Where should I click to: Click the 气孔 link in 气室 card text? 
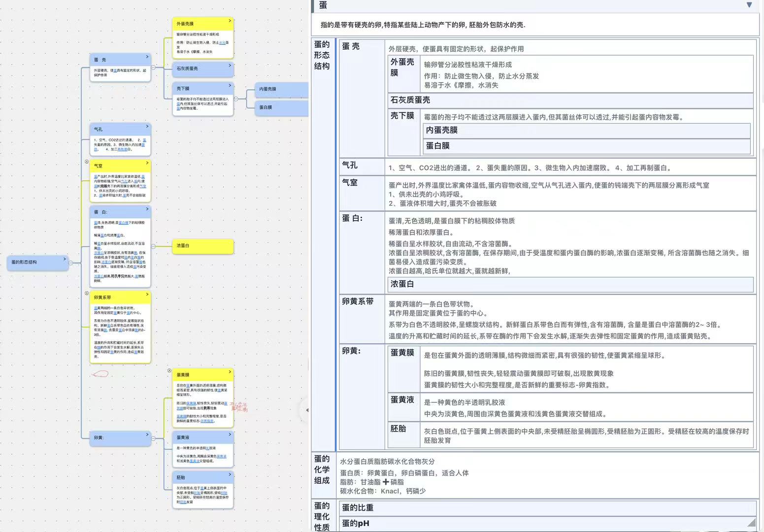(x=124, y=182)
